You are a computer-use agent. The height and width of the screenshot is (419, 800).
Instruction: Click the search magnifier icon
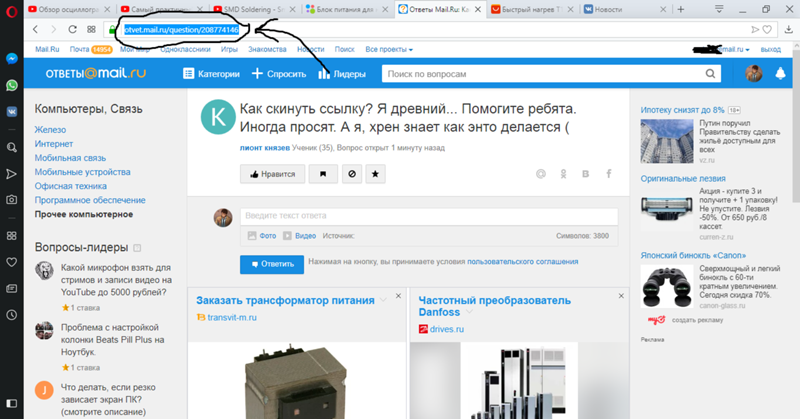coord(709,74)
